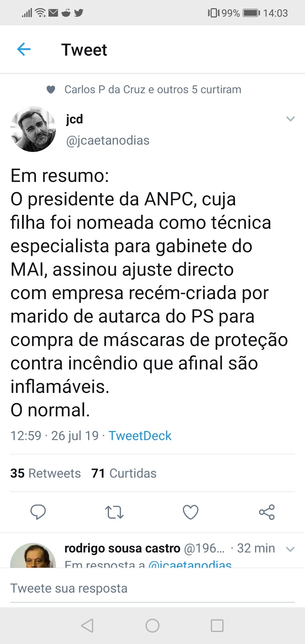
Task: Tap the Android back navigation button
Action: click(87, 625)
